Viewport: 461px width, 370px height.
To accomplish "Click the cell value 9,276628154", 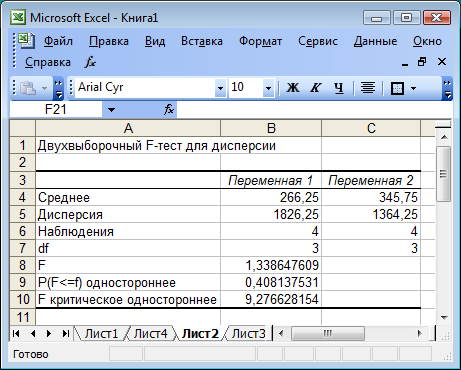I will coord(271,299).
